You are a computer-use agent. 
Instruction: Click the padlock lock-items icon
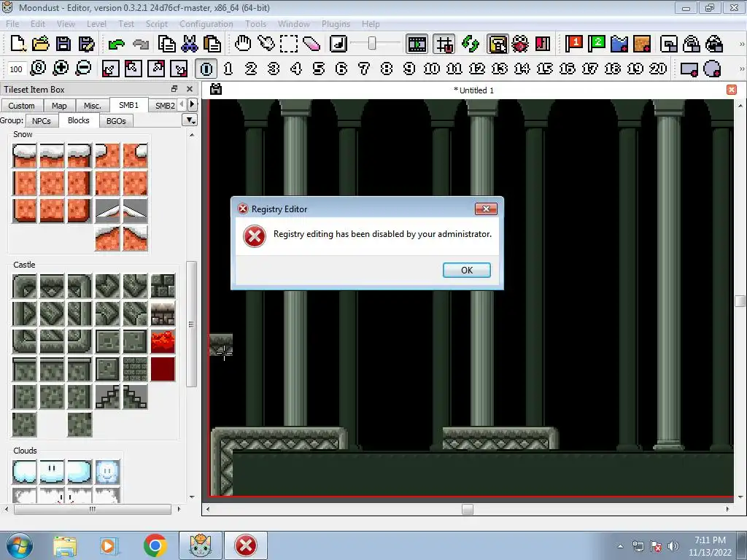692,44
